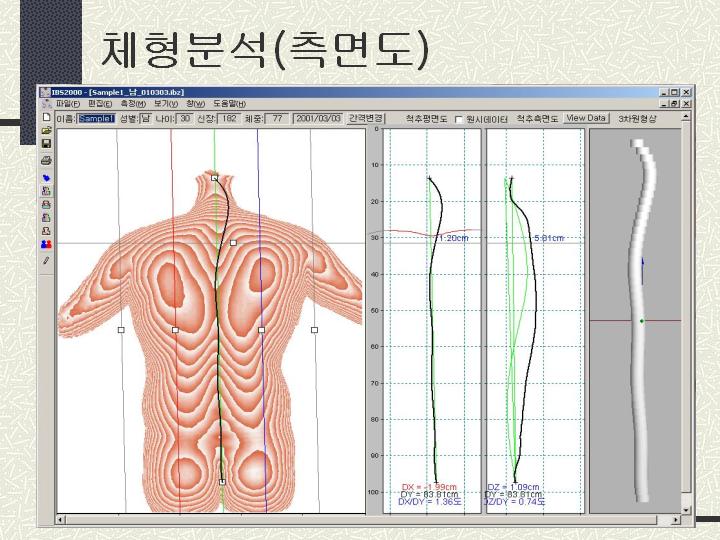Screen dimensions: 720x540
Task: Click the vertical scrollbar down arrow
Action: pyautogui.click(x=686, y=510)
